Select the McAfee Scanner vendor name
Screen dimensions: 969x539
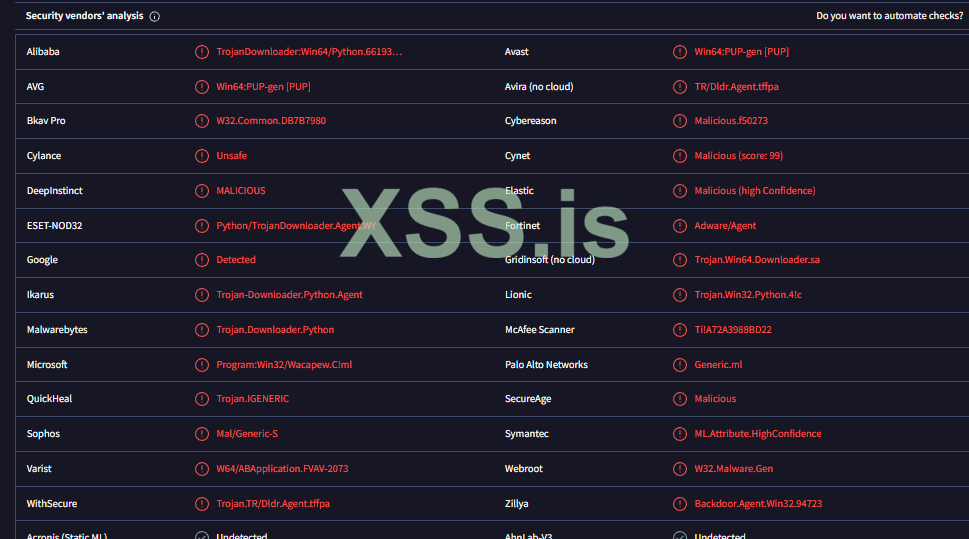point(540,330)
